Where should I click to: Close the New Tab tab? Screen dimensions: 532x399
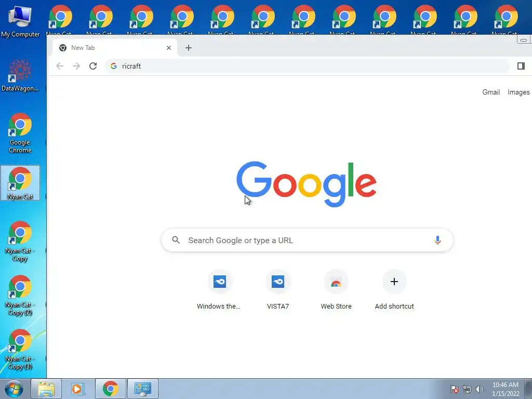coord(169,48)
